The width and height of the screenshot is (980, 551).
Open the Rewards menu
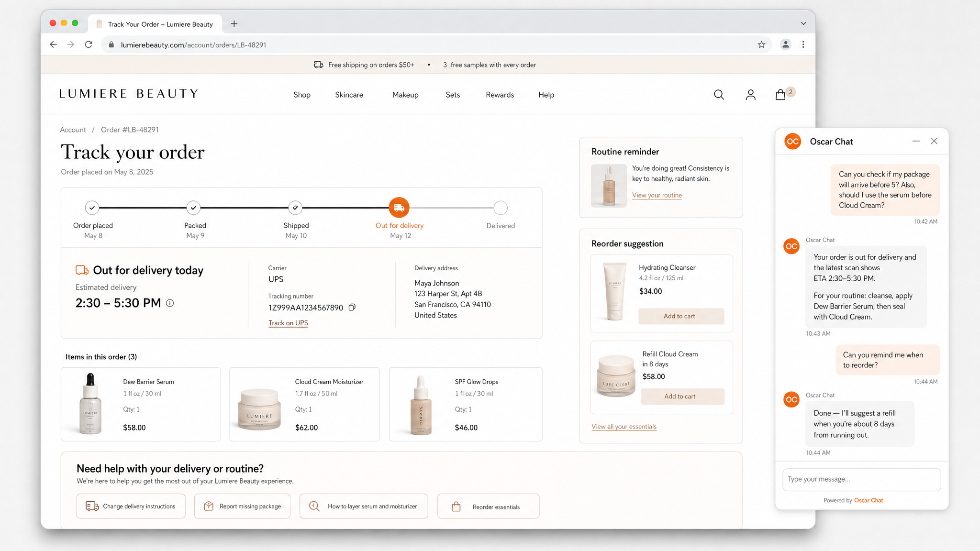click(x=500, y=95)
